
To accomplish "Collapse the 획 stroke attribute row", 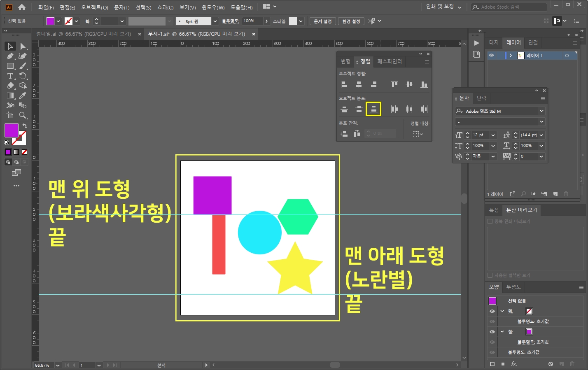I will click(502, 311).
